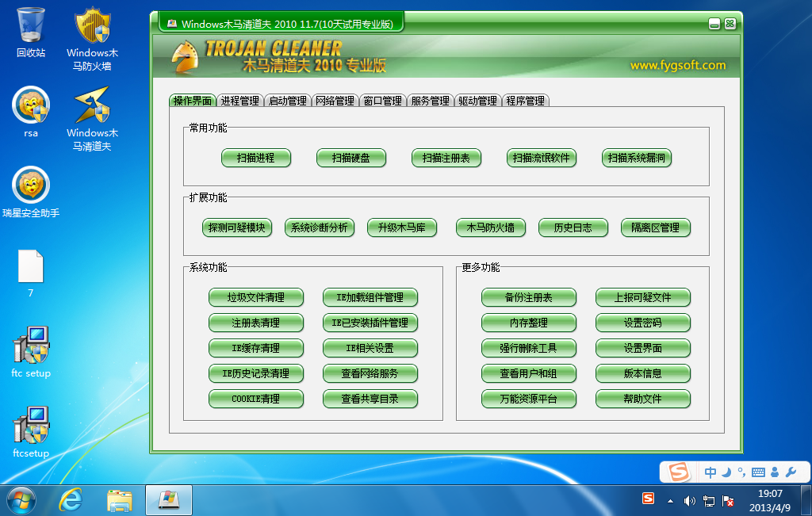Open the soft keyboard icon on input bar
This screenshot has height=516, width=812.
pyautogui.click(x=758, y=472)
